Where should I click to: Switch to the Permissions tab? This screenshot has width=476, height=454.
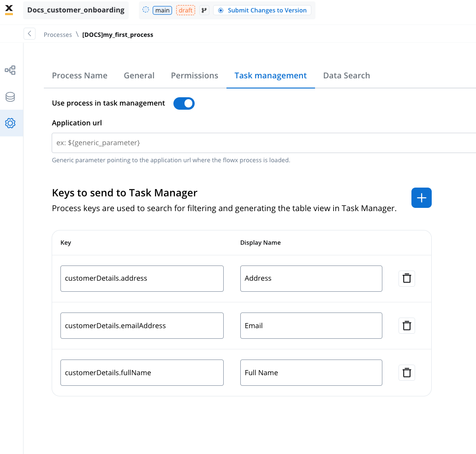point(195,76)
